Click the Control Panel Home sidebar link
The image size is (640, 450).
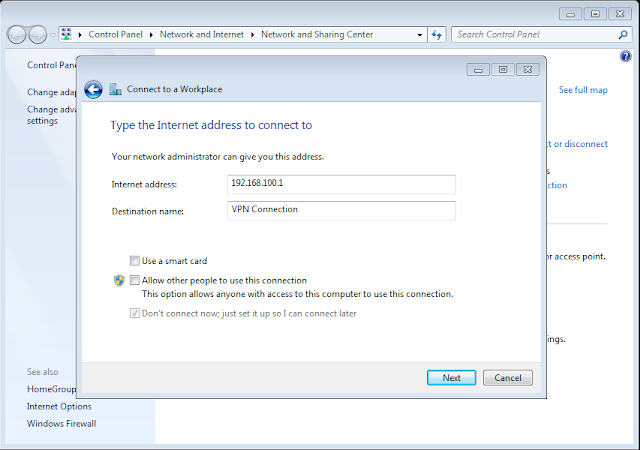coord(51,65)
